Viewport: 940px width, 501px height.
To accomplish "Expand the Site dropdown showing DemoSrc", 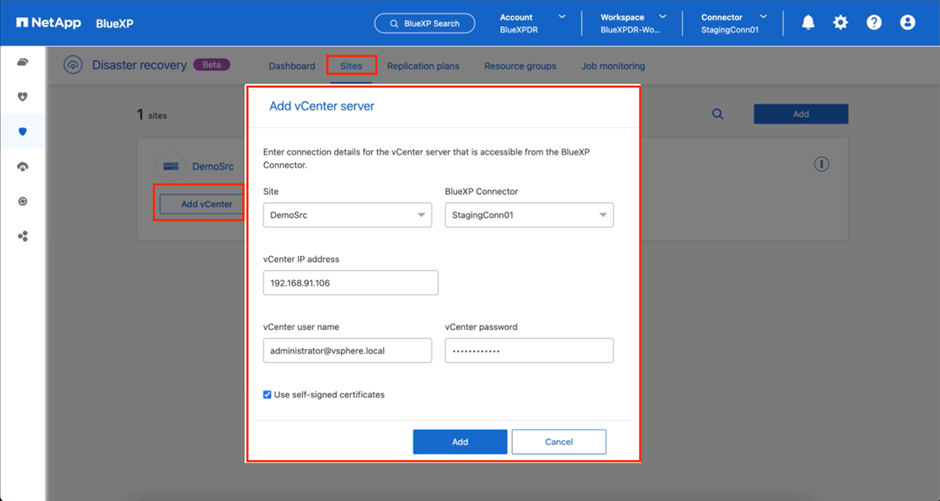I will tap(347, 215).
